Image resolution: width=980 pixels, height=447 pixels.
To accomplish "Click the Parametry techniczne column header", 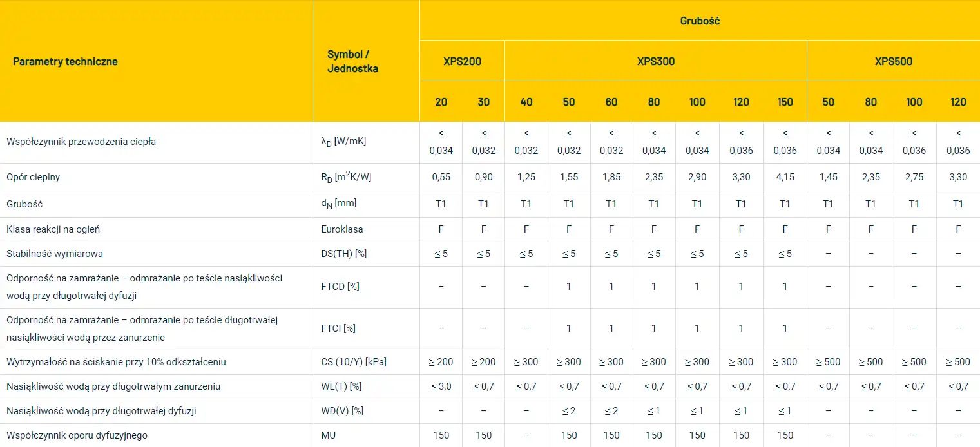I will (x=65, y=62).
